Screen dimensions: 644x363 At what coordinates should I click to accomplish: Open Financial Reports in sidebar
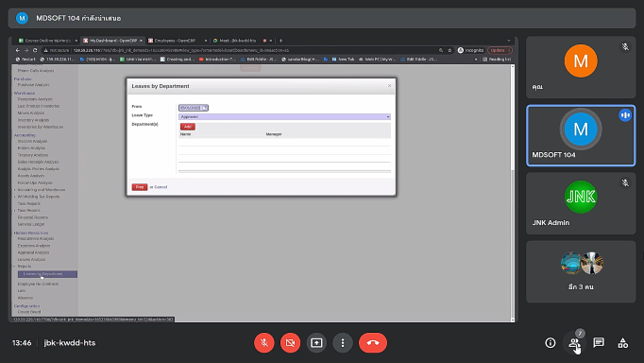33,217
